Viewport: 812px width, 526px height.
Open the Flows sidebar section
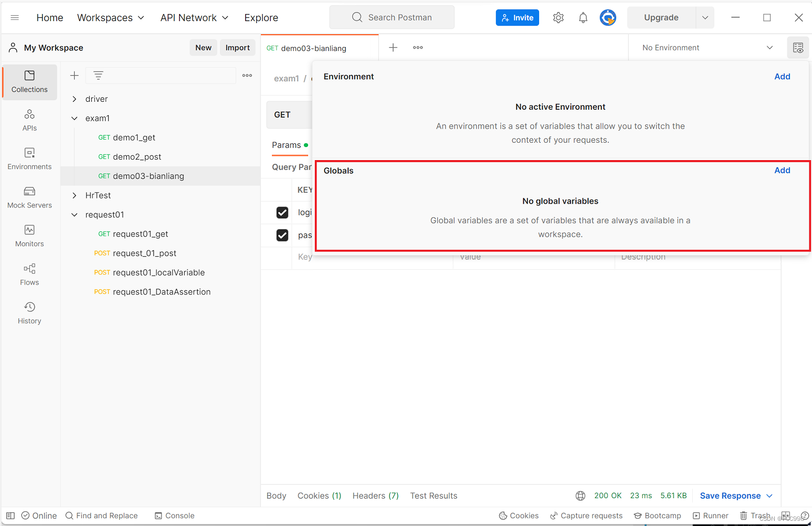[29, 275]
